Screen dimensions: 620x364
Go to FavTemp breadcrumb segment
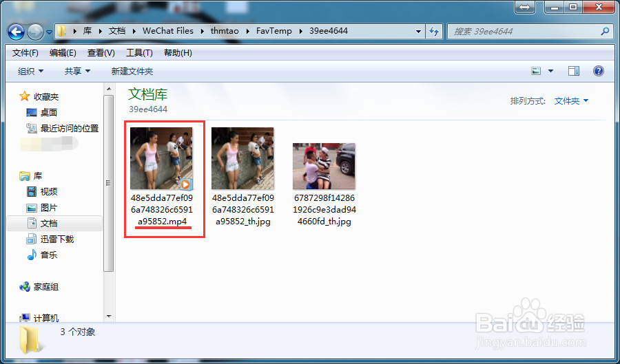[274, 31]
